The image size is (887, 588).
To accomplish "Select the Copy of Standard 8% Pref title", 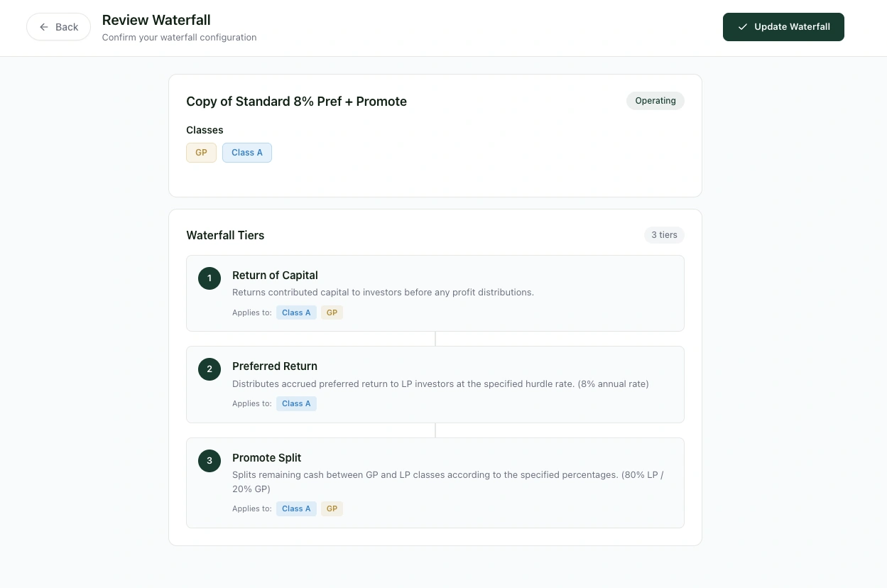I will click(296, 101).
